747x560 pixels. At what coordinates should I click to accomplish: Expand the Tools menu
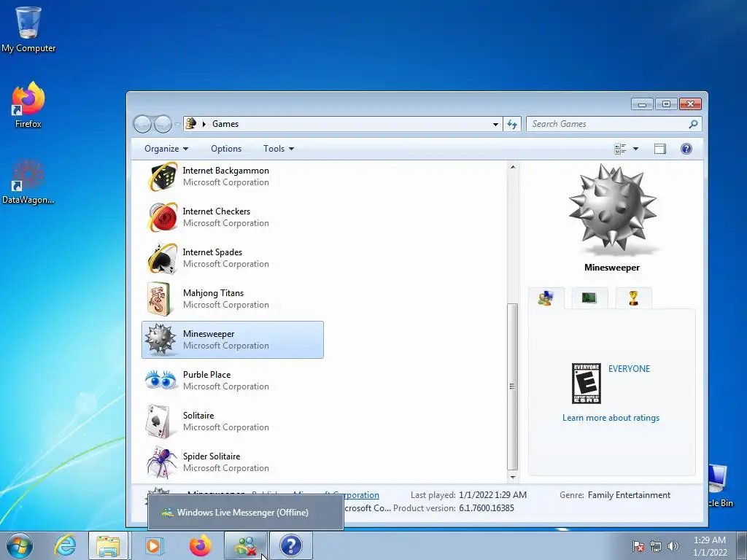pyautogui.click(x=279, y=149)
